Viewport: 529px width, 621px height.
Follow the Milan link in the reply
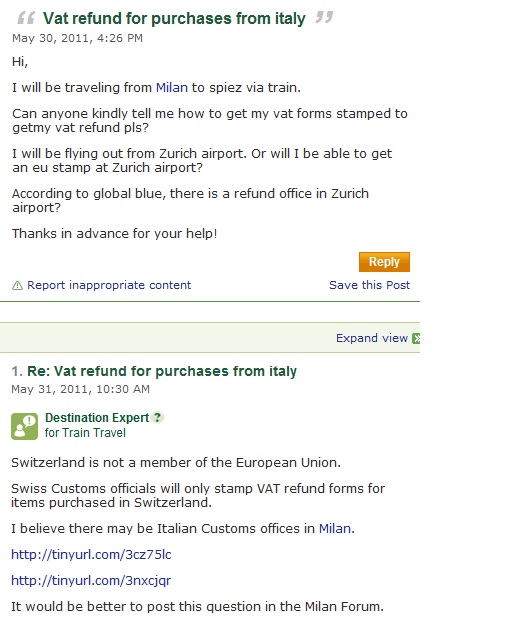pyautogui.click(x=335, y=529)
